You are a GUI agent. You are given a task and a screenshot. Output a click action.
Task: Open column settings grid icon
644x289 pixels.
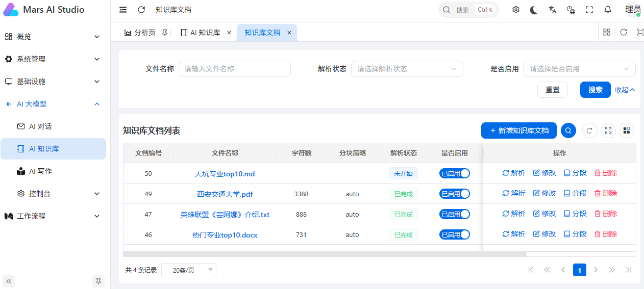[627, 130]
